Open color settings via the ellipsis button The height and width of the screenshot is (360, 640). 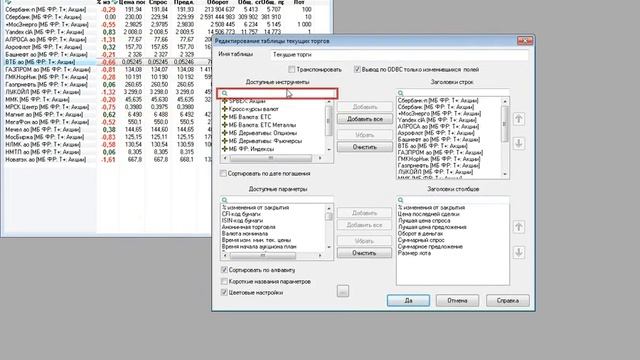(343, 291)
